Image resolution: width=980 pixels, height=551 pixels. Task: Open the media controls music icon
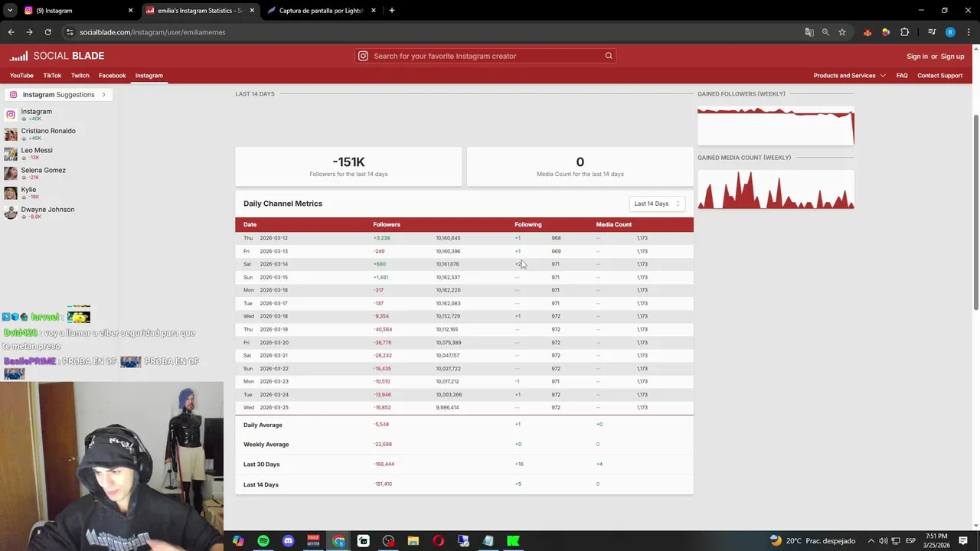(x=932, y=32)
